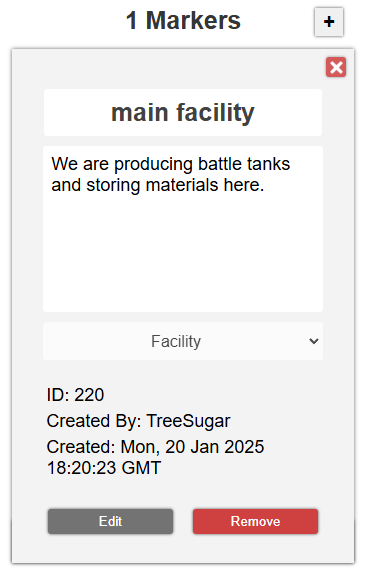Open the Facility type dropdown

click(x=183, y=341)
